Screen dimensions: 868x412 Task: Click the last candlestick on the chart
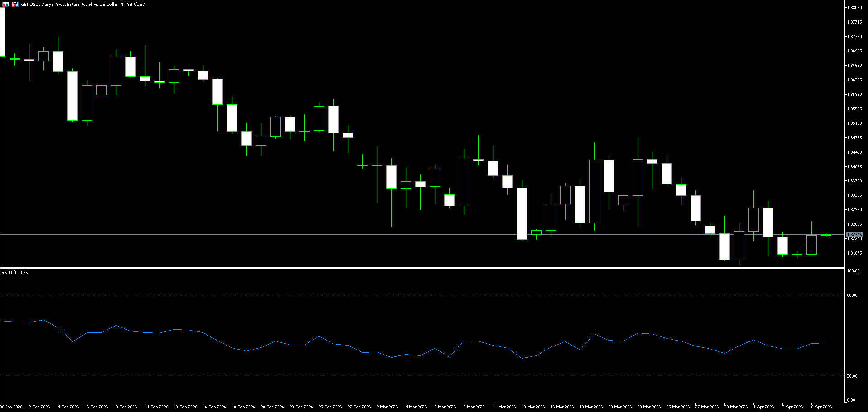(826, 235)
